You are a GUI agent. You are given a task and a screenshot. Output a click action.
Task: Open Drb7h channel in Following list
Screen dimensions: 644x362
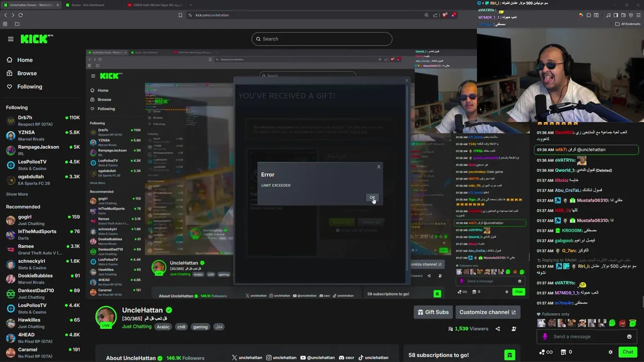click(x=42, y=121)
